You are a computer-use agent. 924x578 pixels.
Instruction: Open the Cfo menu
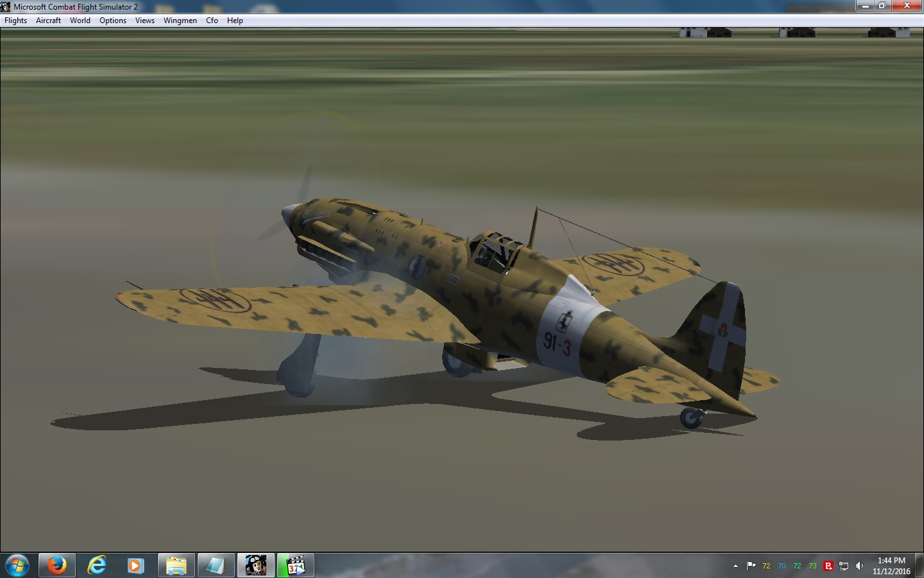(212, 21)
